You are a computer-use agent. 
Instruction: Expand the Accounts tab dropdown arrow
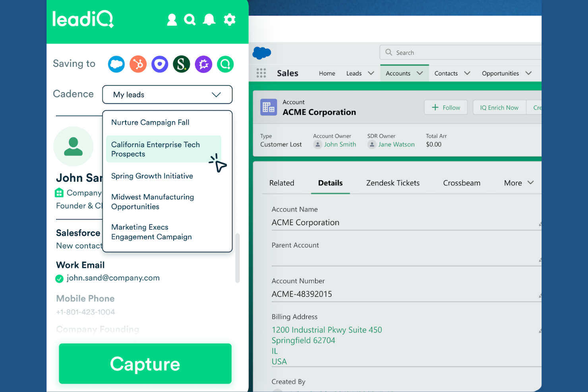click(420, 73)
